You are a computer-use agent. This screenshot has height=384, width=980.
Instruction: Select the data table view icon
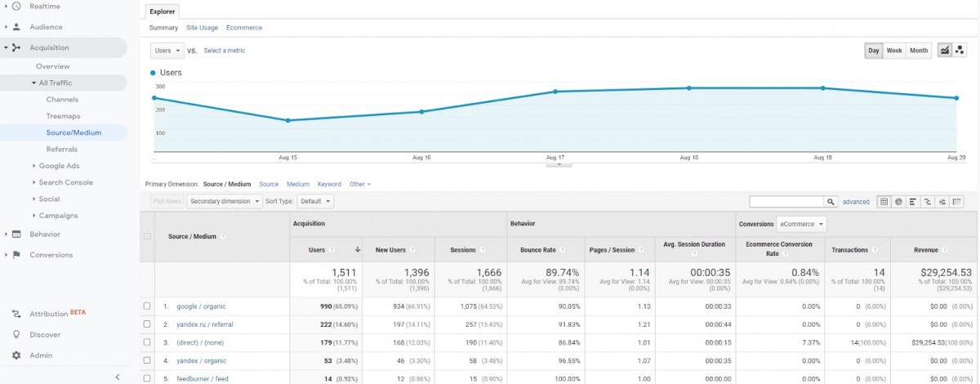884,201
